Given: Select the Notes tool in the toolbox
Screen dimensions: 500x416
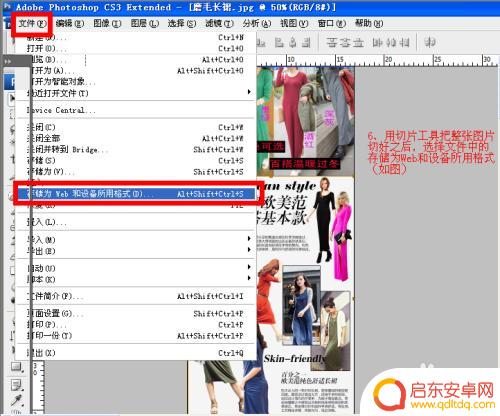Looking at the screenshot, I should tap(16, 385).
